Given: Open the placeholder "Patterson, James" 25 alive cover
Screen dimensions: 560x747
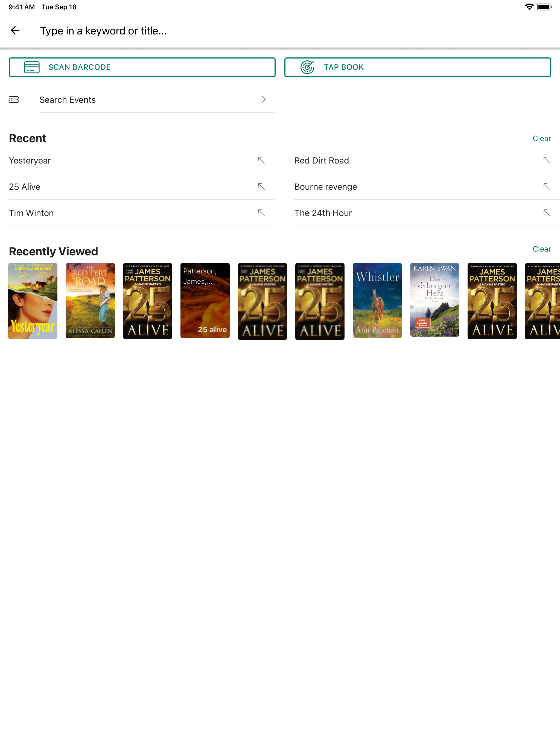Looking at the screenshot, I should click(205, 300).
